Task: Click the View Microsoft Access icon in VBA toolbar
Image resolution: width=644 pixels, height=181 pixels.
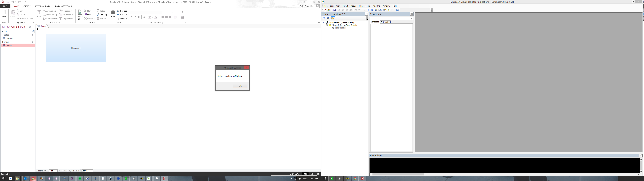Action: tap(325, 10)
